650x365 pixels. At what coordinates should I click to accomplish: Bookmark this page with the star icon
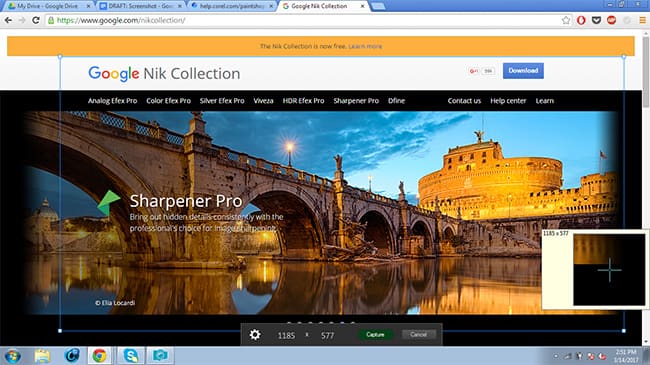pos(566,20)
